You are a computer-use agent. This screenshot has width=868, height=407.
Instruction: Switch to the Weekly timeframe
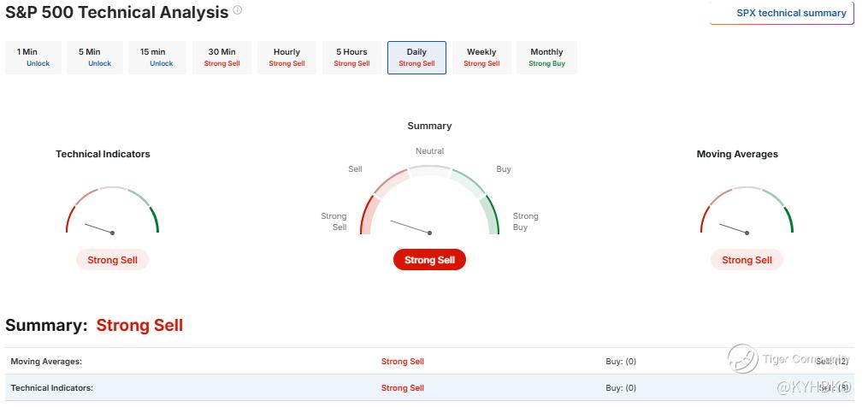point(481,57)
